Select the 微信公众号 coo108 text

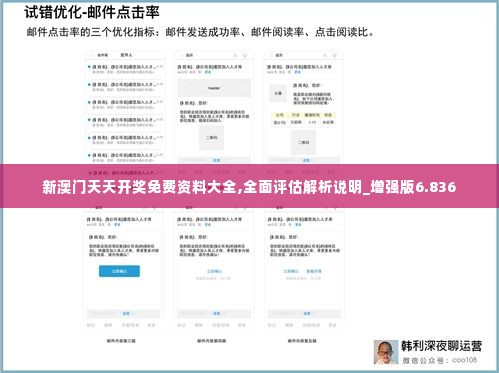click(x=439, y=360)
